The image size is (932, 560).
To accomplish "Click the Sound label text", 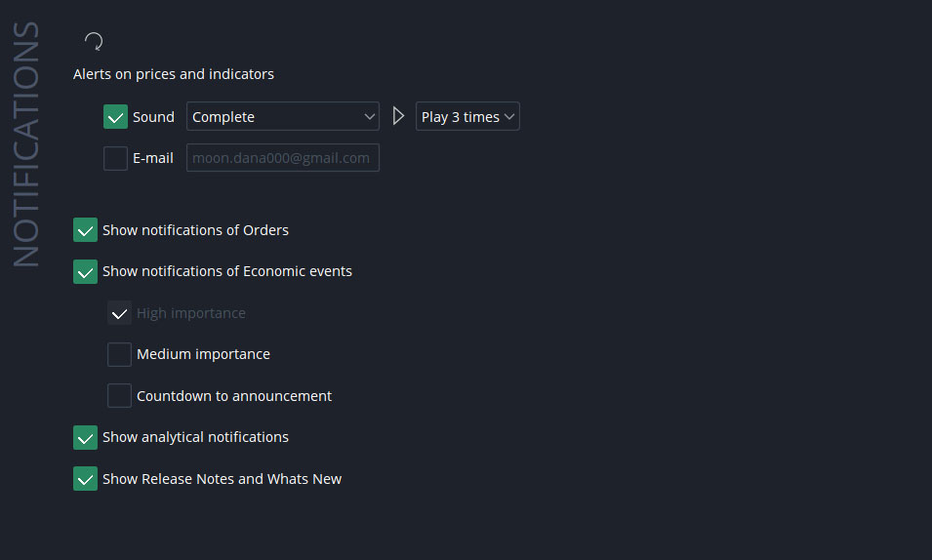I will 153,117.
